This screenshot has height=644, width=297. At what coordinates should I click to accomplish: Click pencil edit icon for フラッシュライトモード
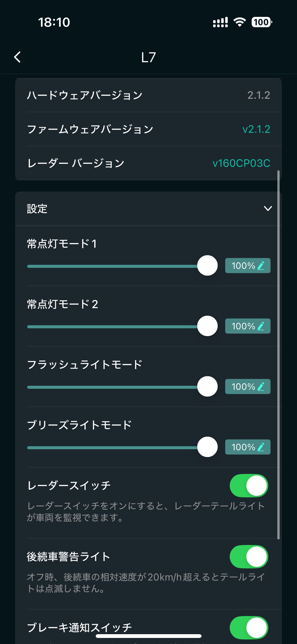tap(261, 387)
